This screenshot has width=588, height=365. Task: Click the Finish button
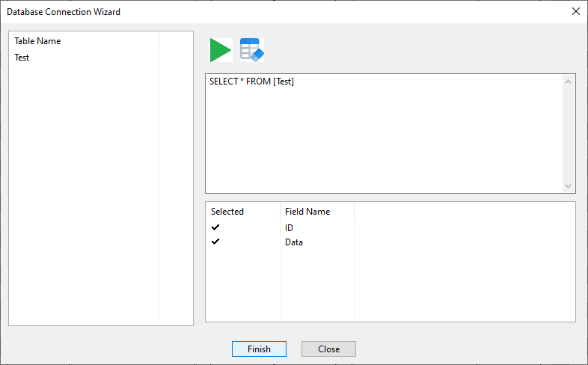pos(259,349)
